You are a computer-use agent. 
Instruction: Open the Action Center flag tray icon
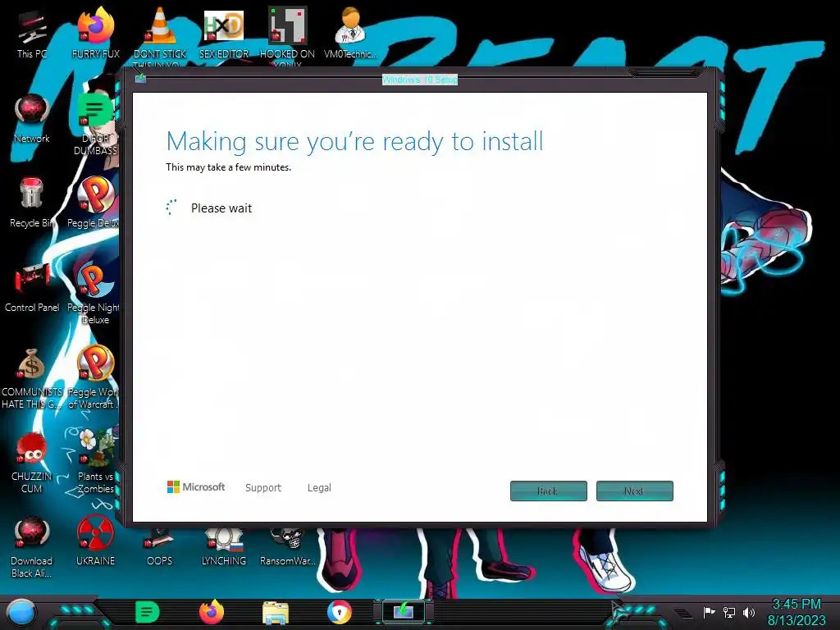coord(709,612)
